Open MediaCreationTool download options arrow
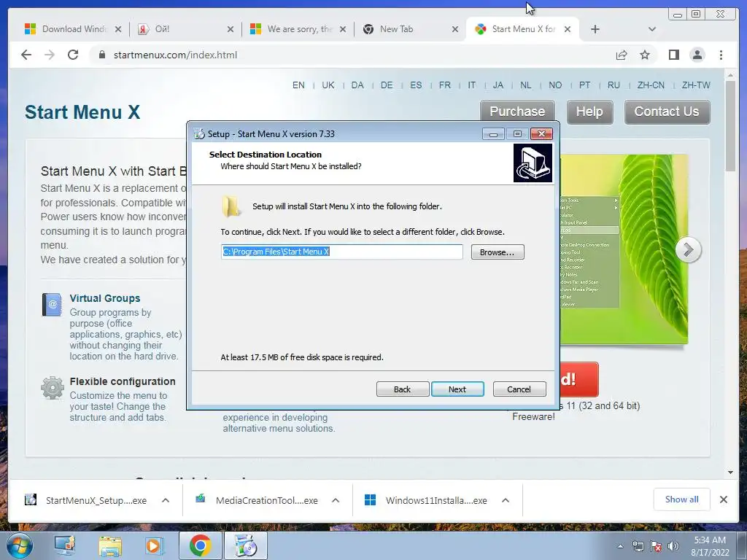This screenshot has width=747, height=560. click(336, 500)
